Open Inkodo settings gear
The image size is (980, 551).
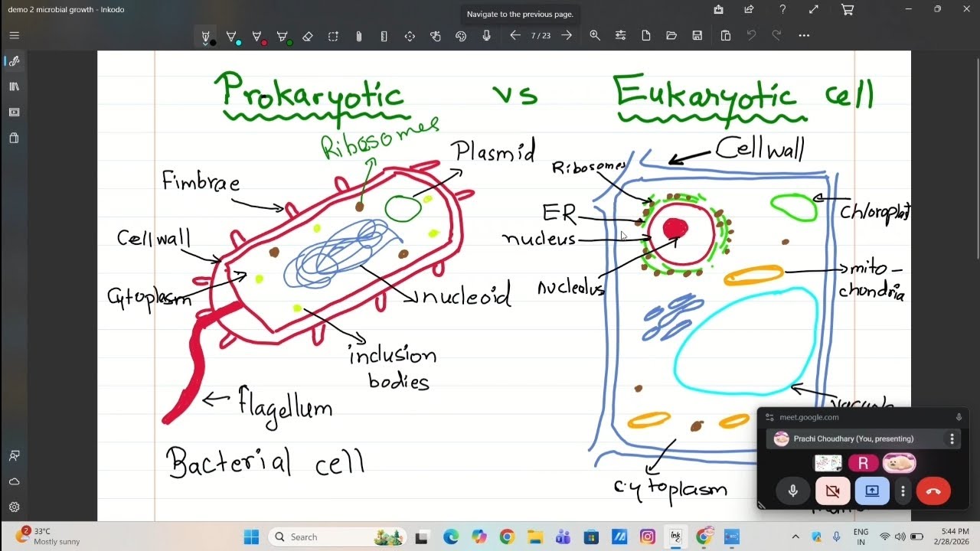(14, 507)
